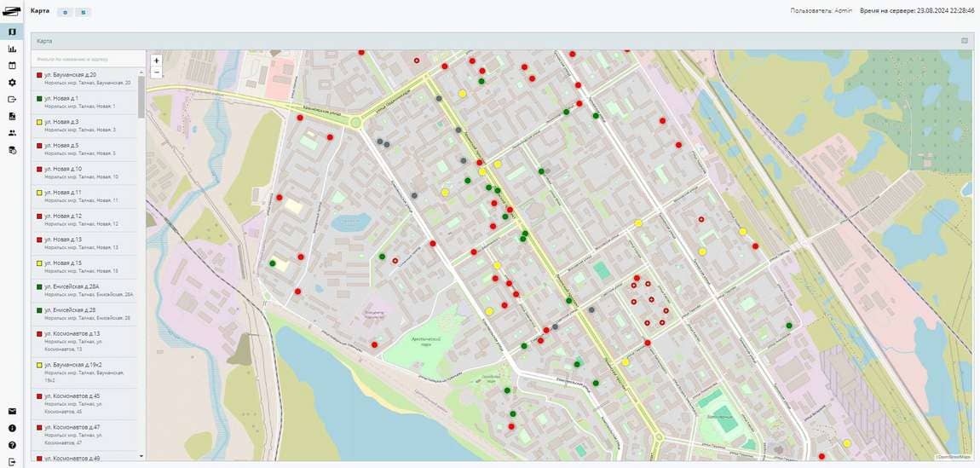Zoom out the map with the minus button
Image resolution: width=980 pixels, height=468 pixels.
point(156,72)
